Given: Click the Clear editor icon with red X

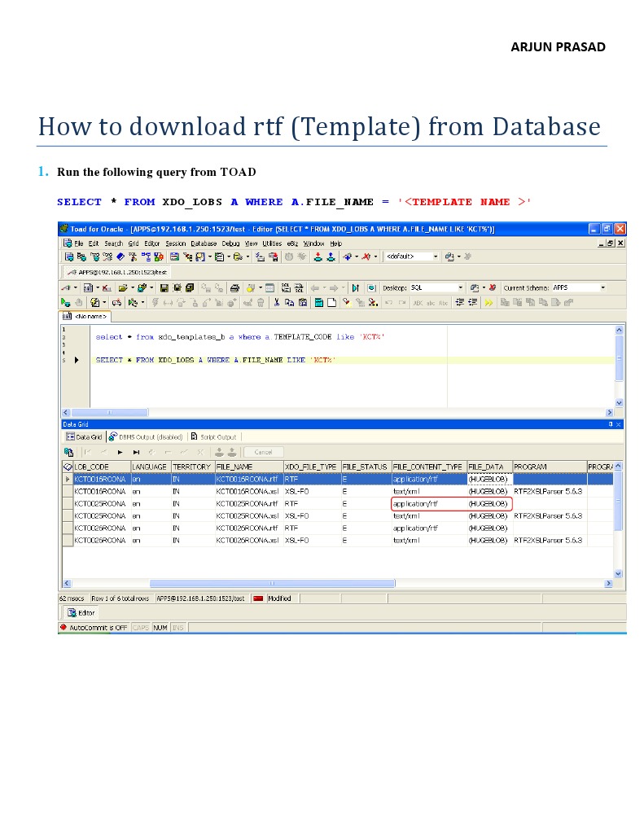Looking at the screenshot, I should (107, 287).
